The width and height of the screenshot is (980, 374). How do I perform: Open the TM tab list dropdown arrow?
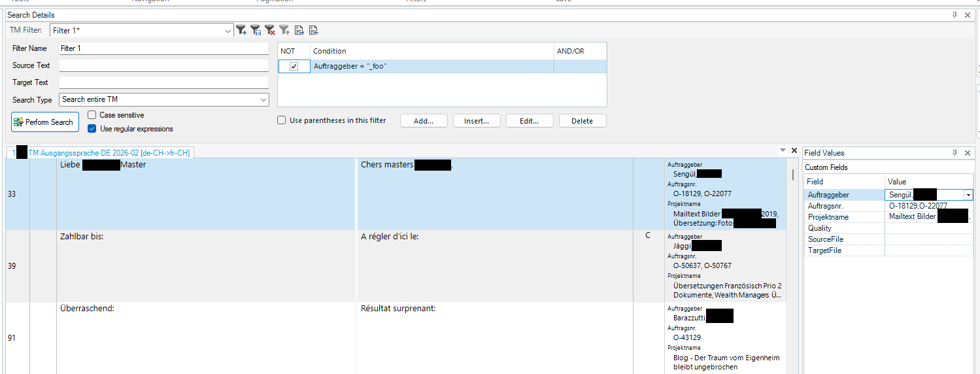(783, 150)
